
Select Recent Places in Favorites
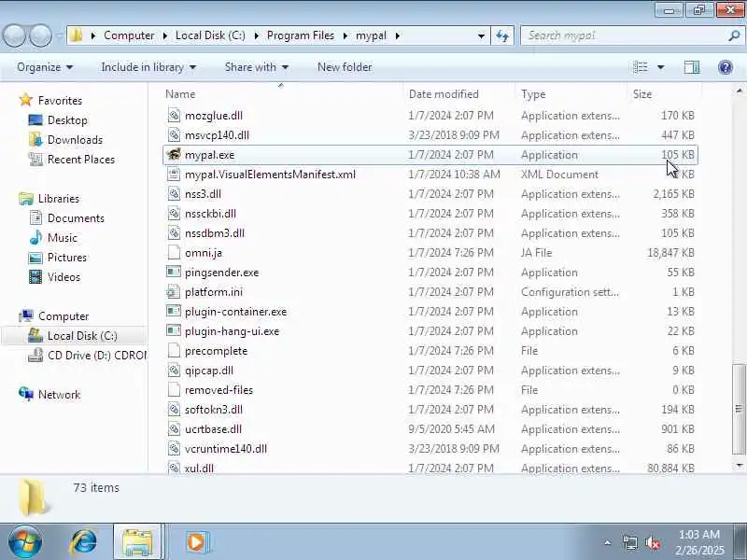click(81, 159)
